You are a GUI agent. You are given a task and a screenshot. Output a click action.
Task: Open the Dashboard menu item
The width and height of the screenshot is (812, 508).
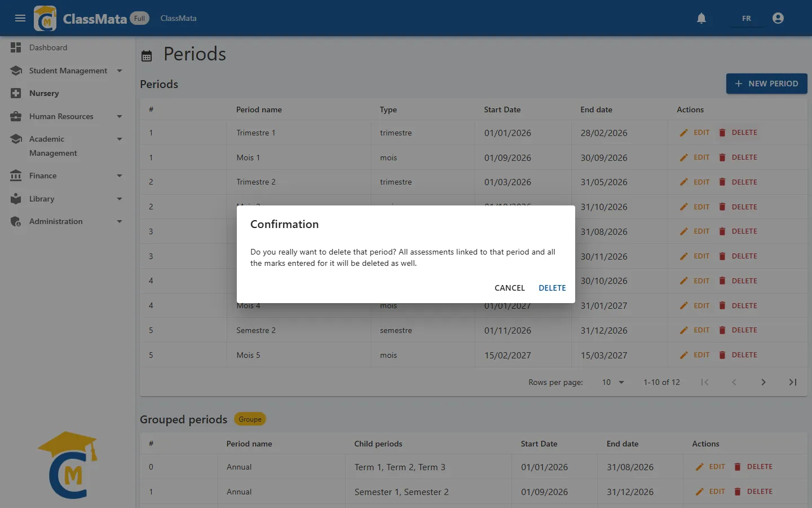coord(68,47)
